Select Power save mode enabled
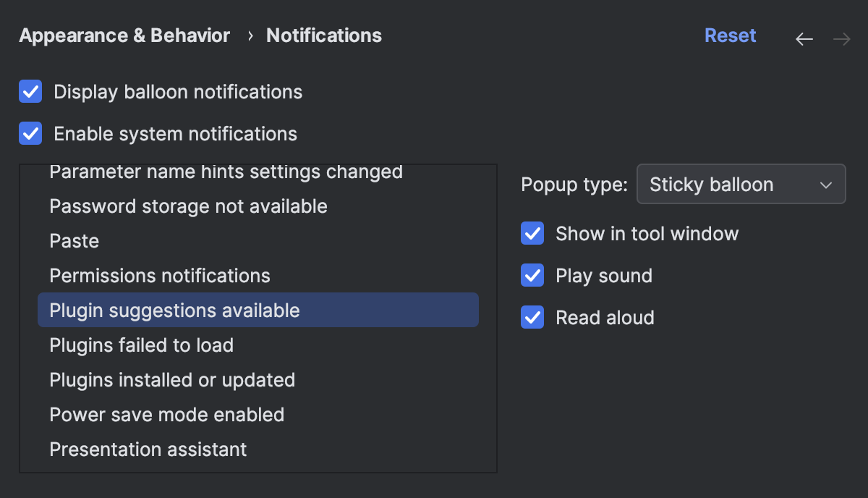Viewport: 868px width, 498px height. (x=166, y=414)
